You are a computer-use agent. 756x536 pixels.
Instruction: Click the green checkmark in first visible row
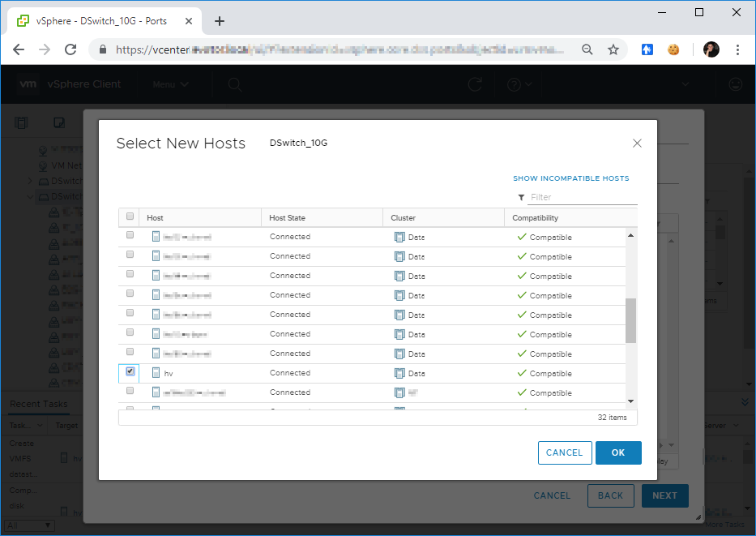tap(522, 237)
